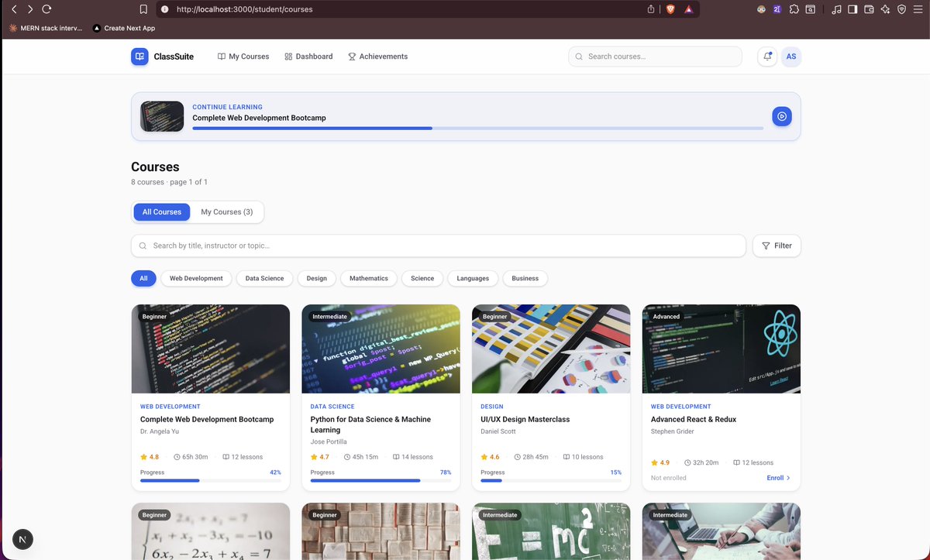Image resolution: width=930 pixels, height=560 pixels.
Task: Click the Continue Learning banner thumbnail
Action: (162, 116)
